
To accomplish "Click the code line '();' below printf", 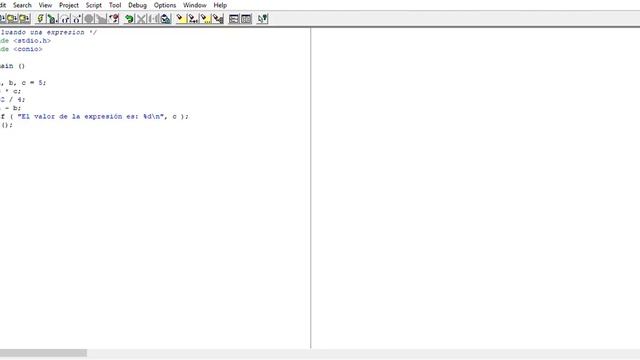I will point(7,125).
